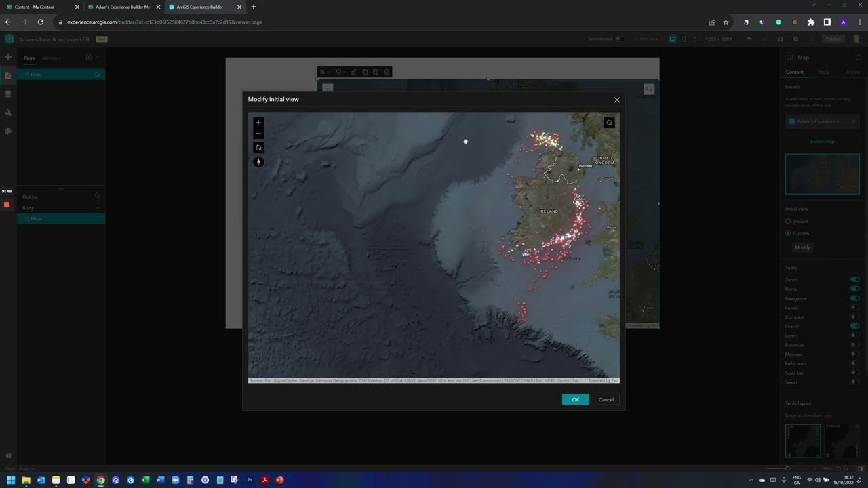Screen dimensions: 868x488
Task: Open the more options menu in the builder header
Action: 811,39
